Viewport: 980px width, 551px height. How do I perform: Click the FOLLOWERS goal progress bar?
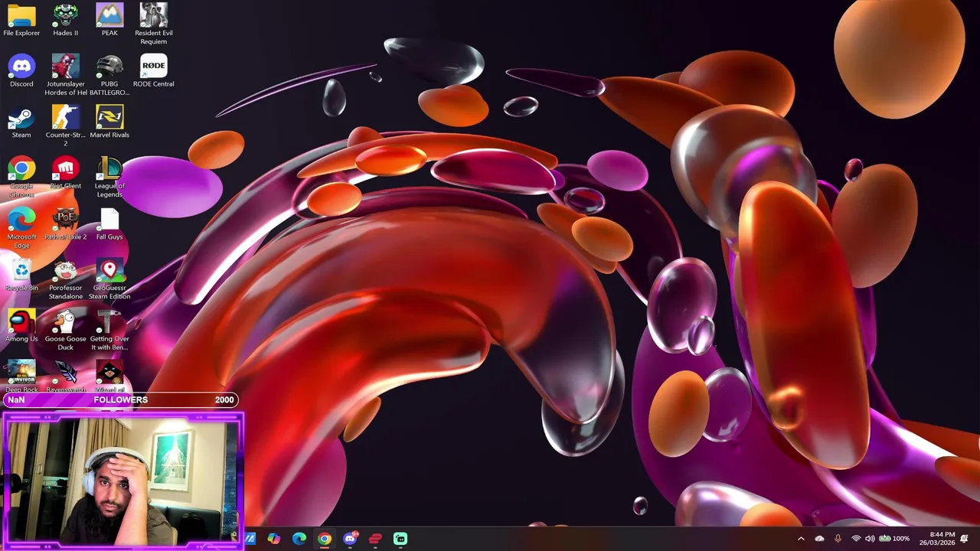pos(121,399)
